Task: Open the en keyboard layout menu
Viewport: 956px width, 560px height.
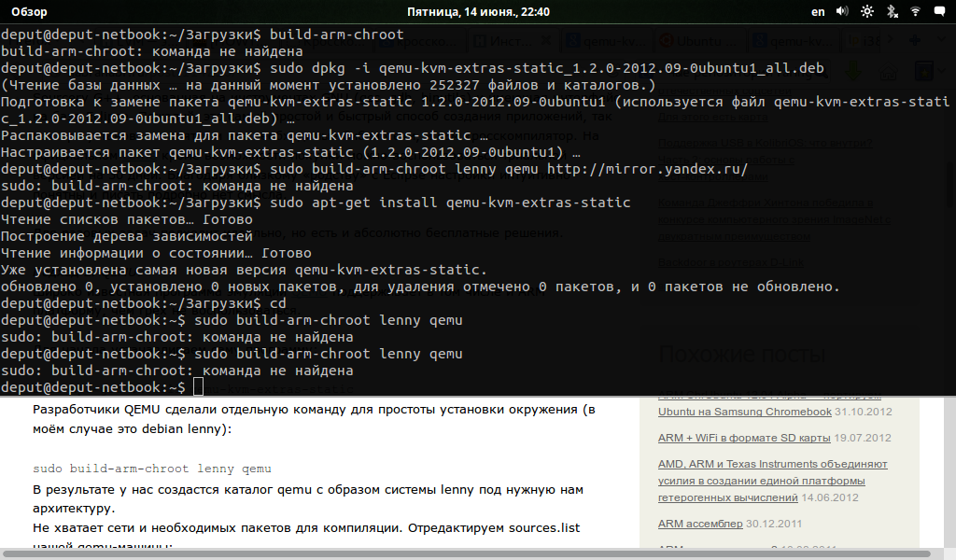Action: click(818, 11)
